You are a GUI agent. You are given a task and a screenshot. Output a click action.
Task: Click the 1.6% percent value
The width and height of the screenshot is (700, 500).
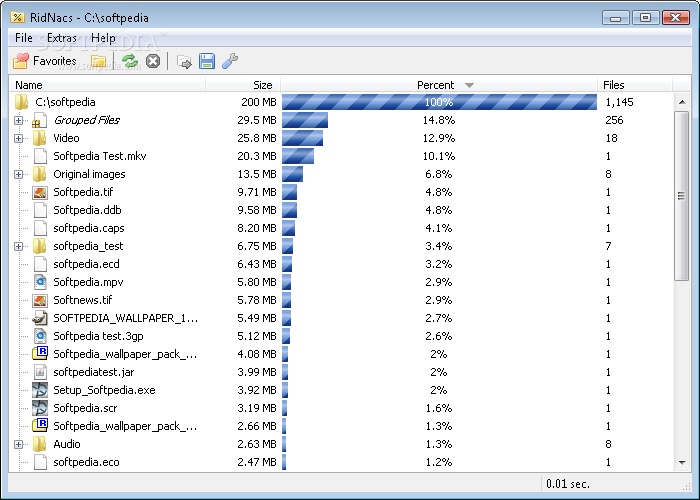pos(439,408)
